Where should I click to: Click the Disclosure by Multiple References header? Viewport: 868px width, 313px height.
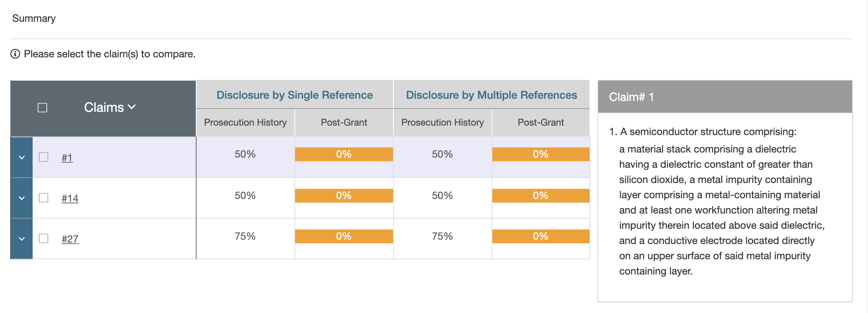click(491, 95)
